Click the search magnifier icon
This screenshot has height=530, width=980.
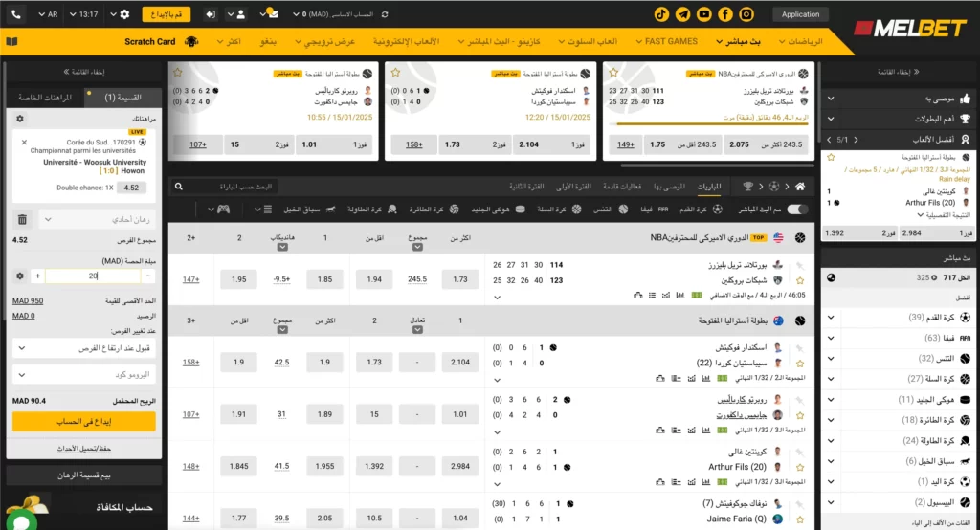pyautogui.click(x=179, y=187)
